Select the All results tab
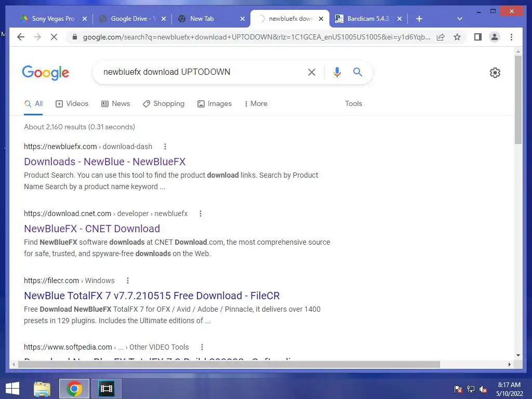 [33, 103]
